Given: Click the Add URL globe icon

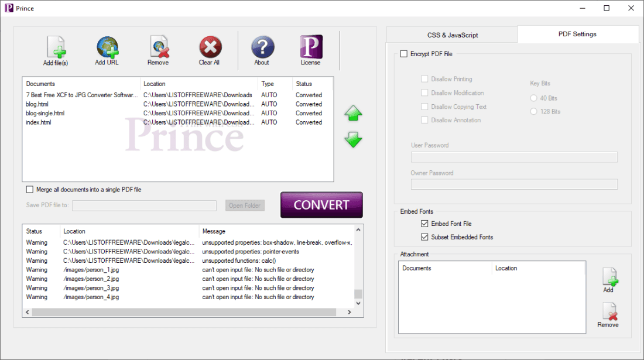Looking at the screenshot, I should 107,47.
